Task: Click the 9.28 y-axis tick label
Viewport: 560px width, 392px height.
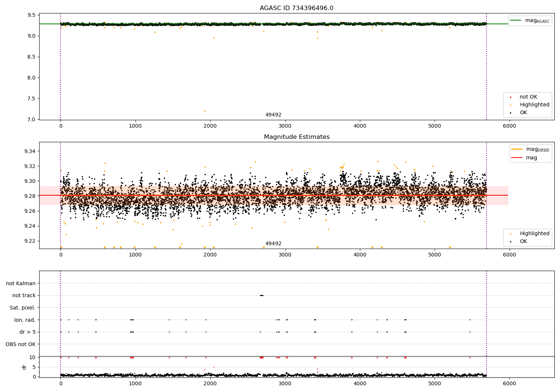Action: [x=30, y=196]
